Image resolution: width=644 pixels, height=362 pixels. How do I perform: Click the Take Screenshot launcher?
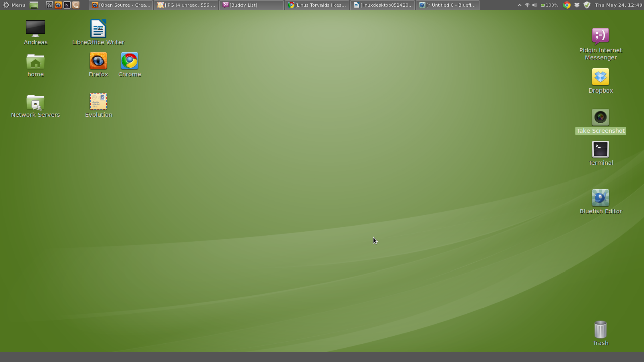pyautogui.click(x=600, y=118)
